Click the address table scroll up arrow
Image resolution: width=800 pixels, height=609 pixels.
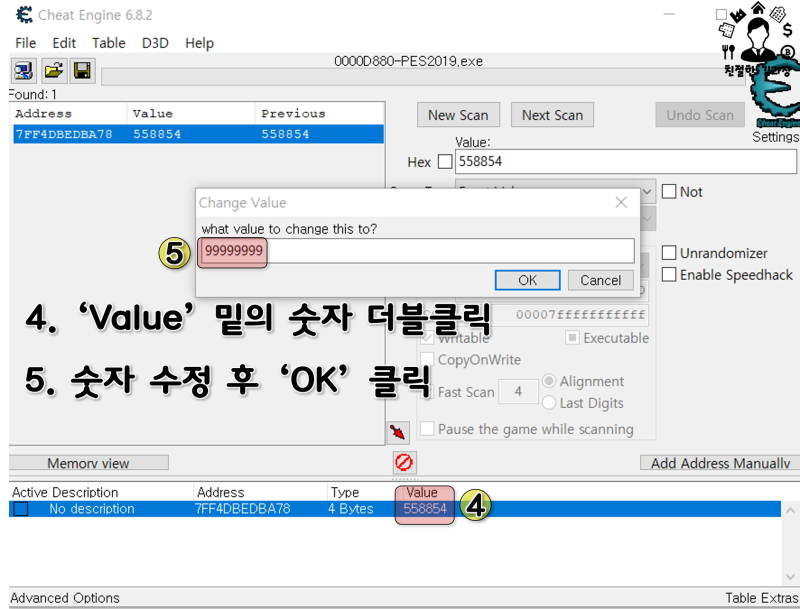point(790,510)
